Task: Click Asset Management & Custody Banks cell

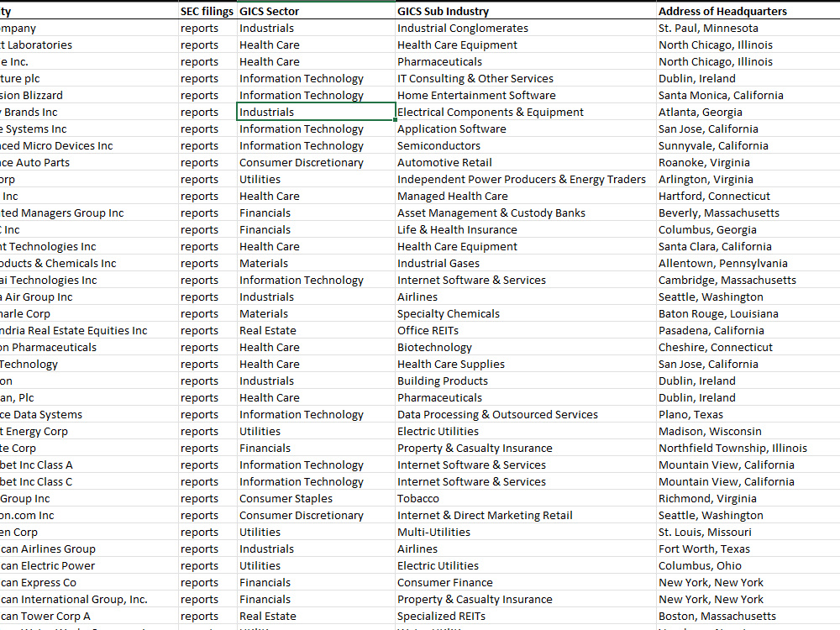Action: point(525,213)
